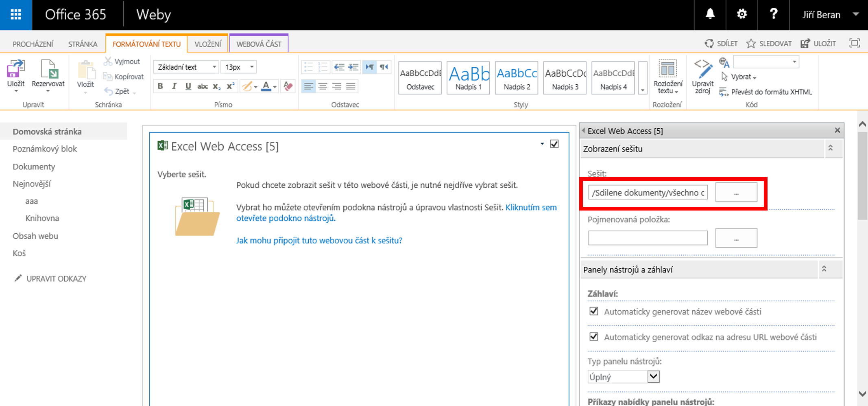Image resolution: width=868 pixels, height=406 pixels.
Task: Expand the styles gallery more arrow
Action: point(643,78)
